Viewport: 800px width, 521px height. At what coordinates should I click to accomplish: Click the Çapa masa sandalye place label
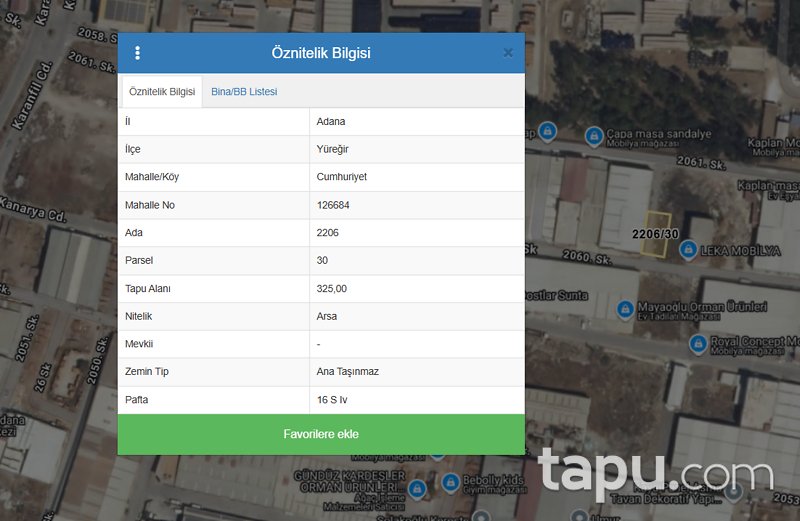pos(658,134)
